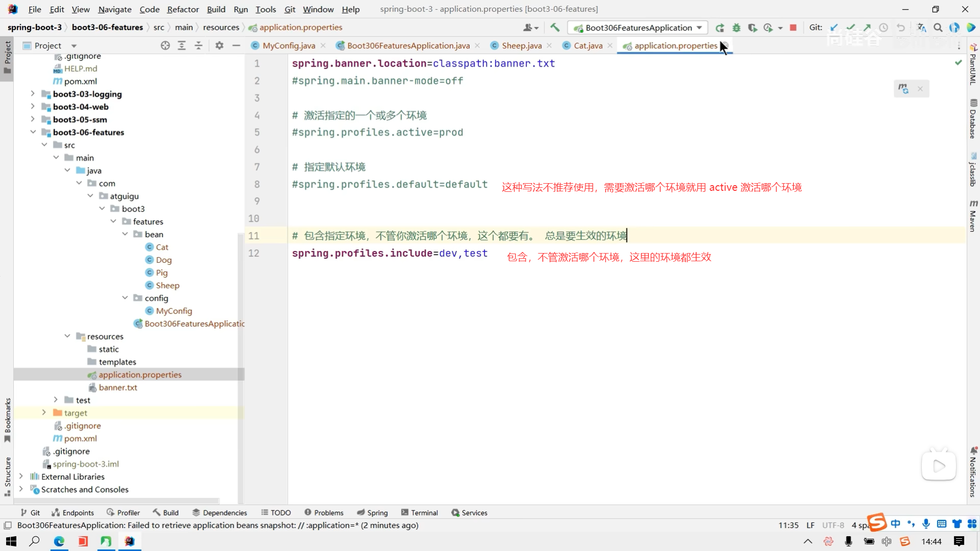Rerun Boot306FeaturesApplication
The image size is (980, 551).
[720, 28]
